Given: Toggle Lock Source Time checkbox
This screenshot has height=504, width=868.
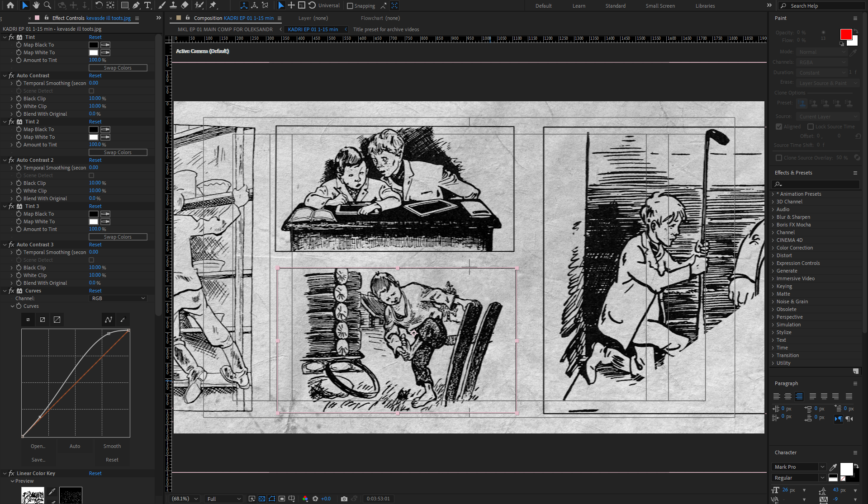Looking at the screenshot, I should (x=811, y=127).
